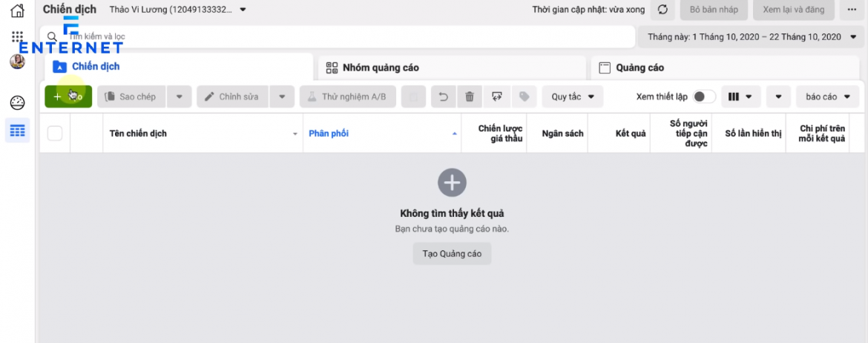Click the tag label icon
Viewport: 868px width, 343px height.
point(525,97)
